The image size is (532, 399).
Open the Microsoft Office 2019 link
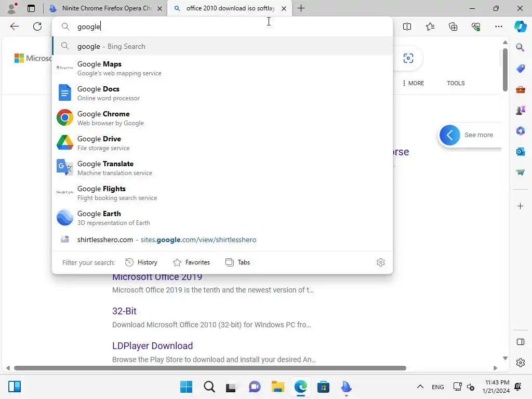(157, 277)
